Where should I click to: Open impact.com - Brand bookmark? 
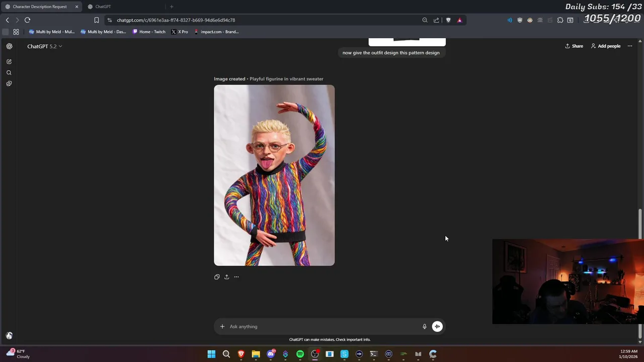coord(216,32)
